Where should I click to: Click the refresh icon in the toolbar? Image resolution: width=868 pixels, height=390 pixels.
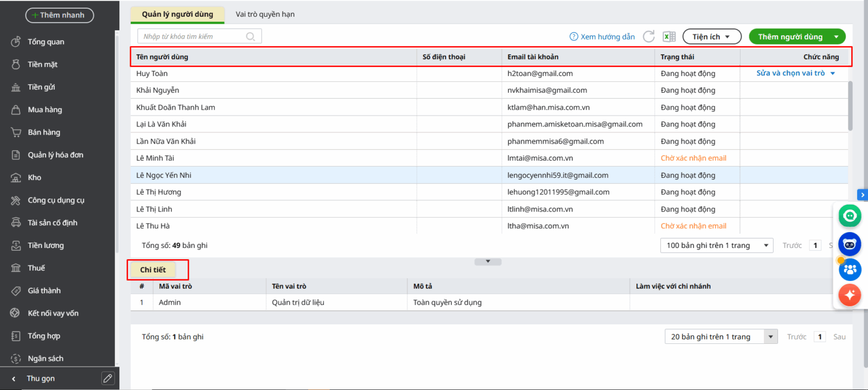click(648, 36)
